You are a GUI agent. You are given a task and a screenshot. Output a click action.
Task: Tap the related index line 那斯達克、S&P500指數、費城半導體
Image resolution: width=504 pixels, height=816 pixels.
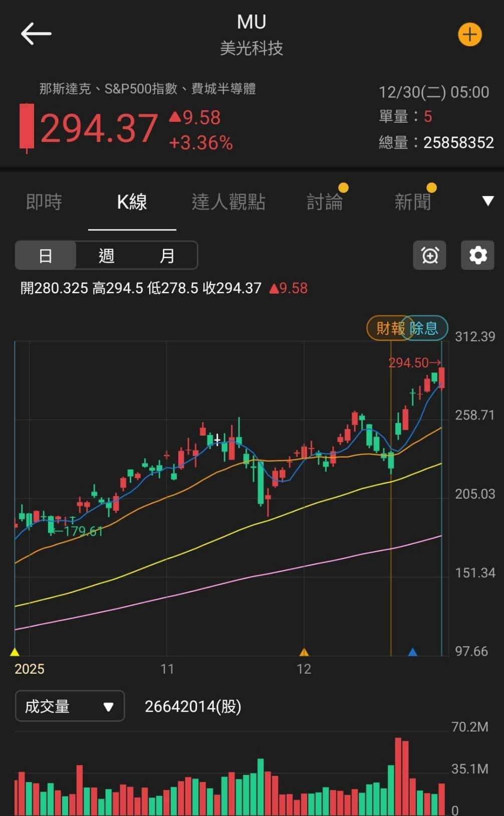pos(148,89)
